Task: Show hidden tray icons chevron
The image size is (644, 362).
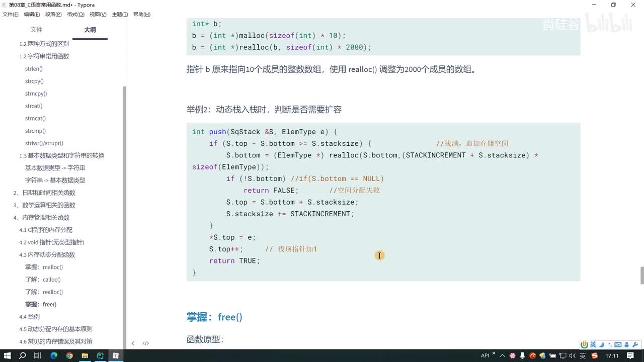Action: tap(502, 355)
